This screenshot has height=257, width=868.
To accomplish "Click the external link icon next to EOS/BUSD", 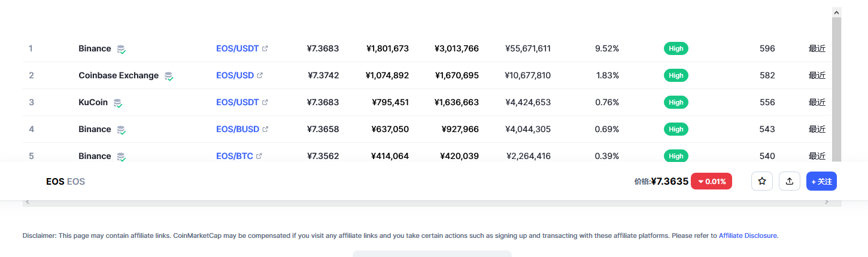I will pyautogui.click(x=265, y=129).
